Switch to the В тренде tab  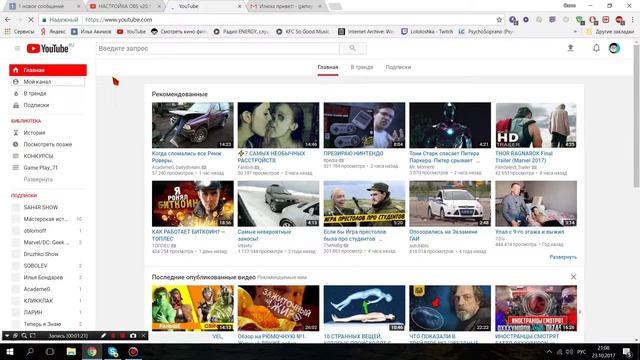362,67
